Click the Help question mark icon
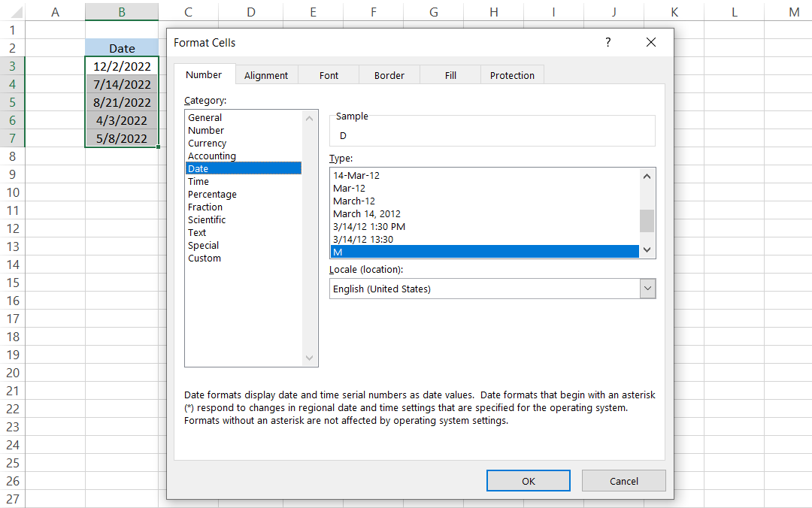812x508 pixels. 607,43
